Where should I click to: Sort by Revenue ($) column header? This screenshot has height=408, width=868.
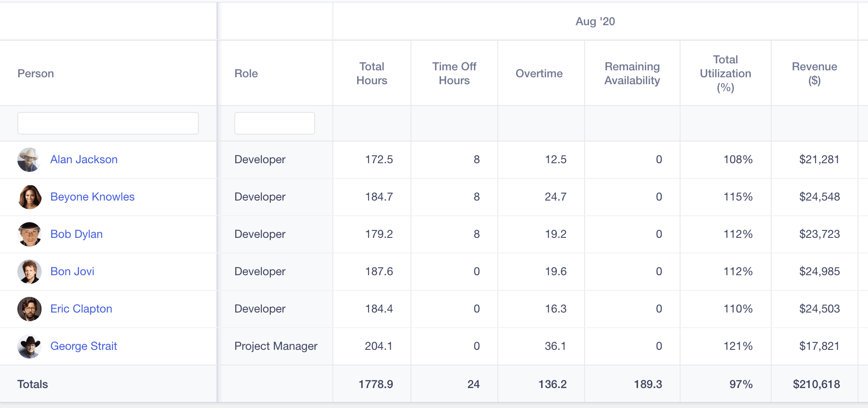pyautogui.click(x=814, y=73)
